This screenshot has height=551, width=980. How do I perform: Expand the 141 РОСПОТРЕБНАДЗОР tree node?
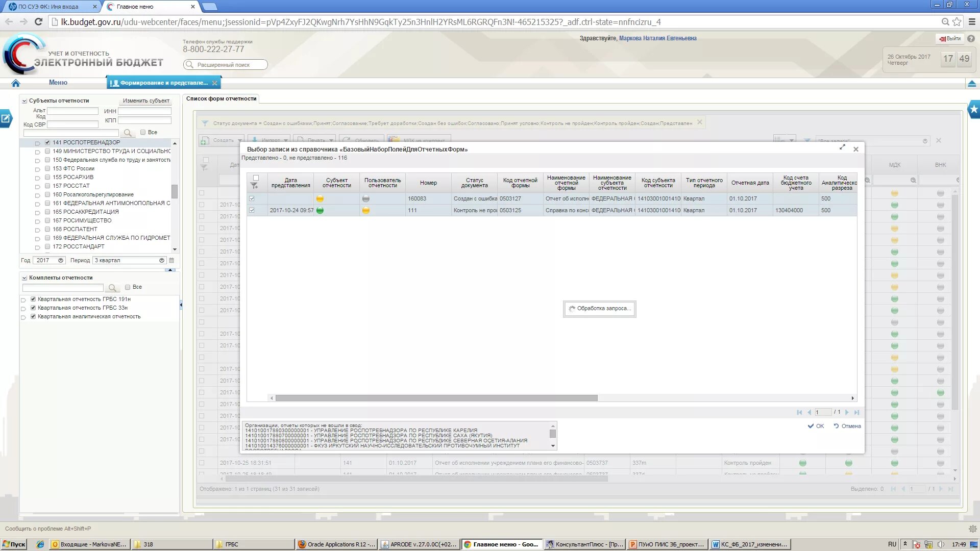pyautogui.click(x=37, y=143)
